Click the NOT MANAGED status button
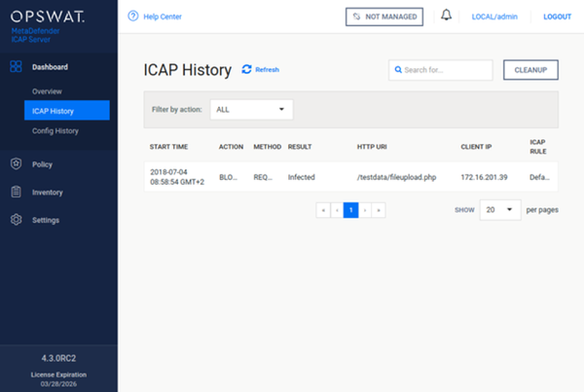 (384, 18)
